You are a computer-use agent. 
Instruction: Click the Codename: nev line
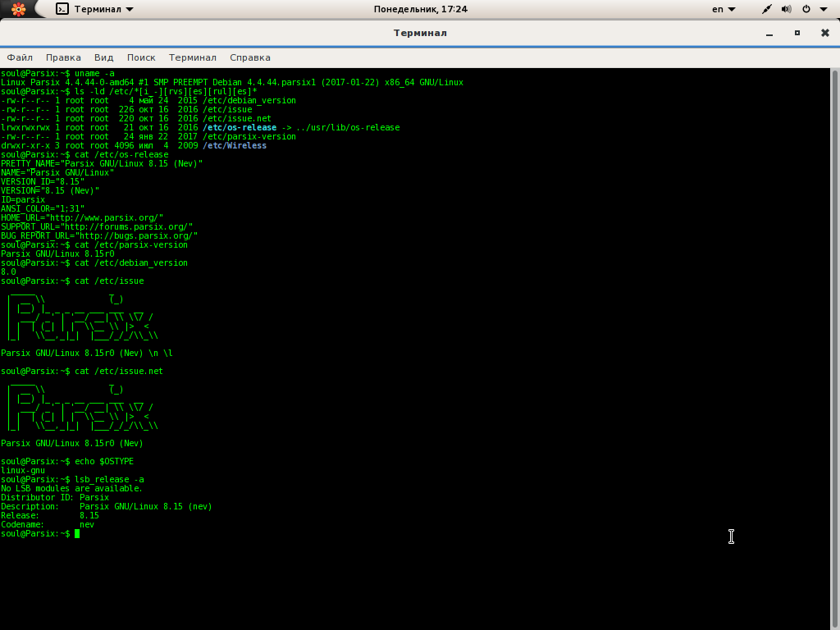pyautogui.click(x=48, y=525)
